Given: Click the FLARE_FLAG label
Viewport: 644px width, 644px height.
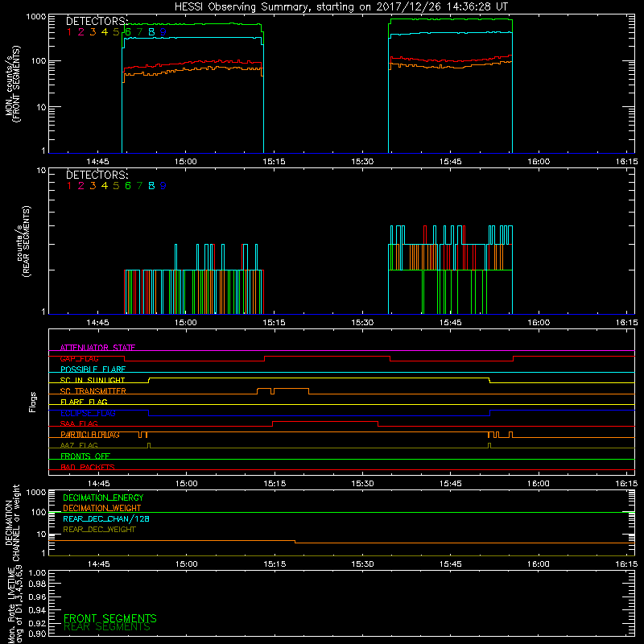Looking at the screenshot, I should [84, 402].
